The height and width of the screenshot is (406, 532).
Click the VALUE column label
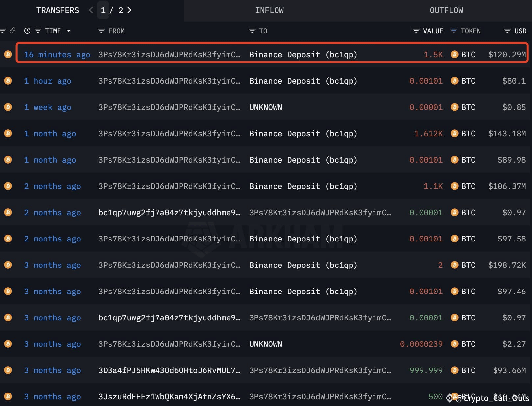pos(433,31)
